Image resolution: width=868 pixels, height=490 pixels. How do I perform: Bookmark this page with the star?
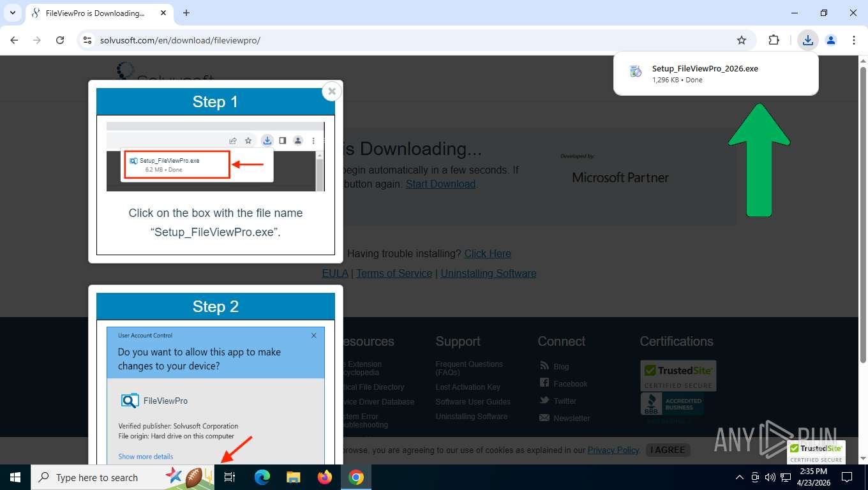click(742, 40)
